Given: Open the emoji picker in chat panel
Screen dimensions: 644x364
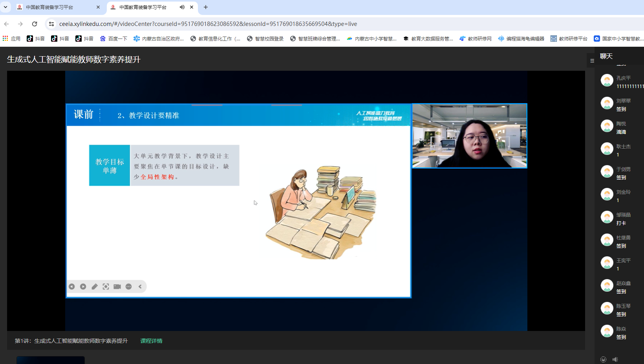Looking at the screenshot, I should click(603, 359).
